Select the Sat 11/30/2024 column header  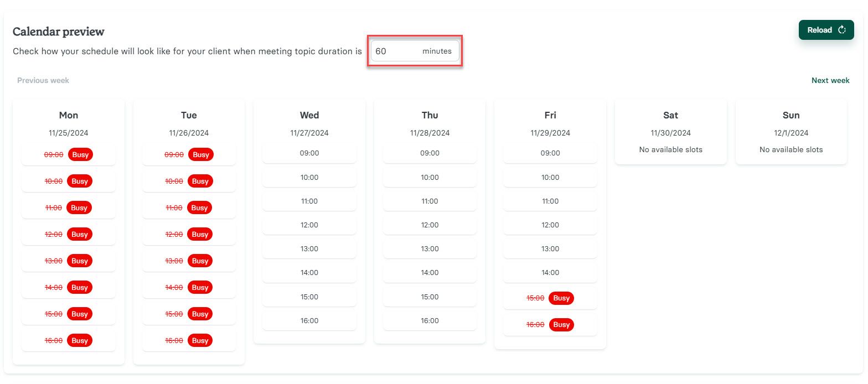[670, 115]
